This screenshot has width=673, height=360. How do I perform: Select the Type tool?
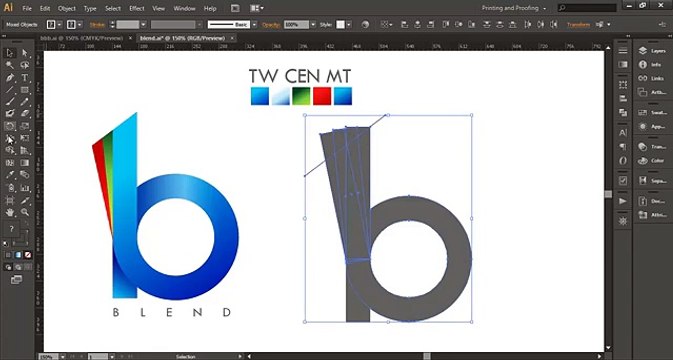click(x=25, y=78)
